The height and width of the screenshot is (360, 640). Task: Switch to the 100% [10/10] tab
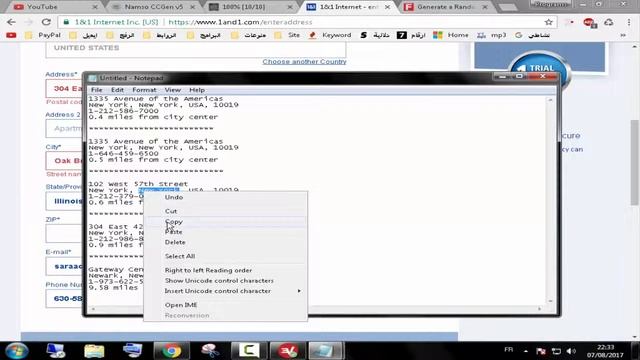click(249, 7)
